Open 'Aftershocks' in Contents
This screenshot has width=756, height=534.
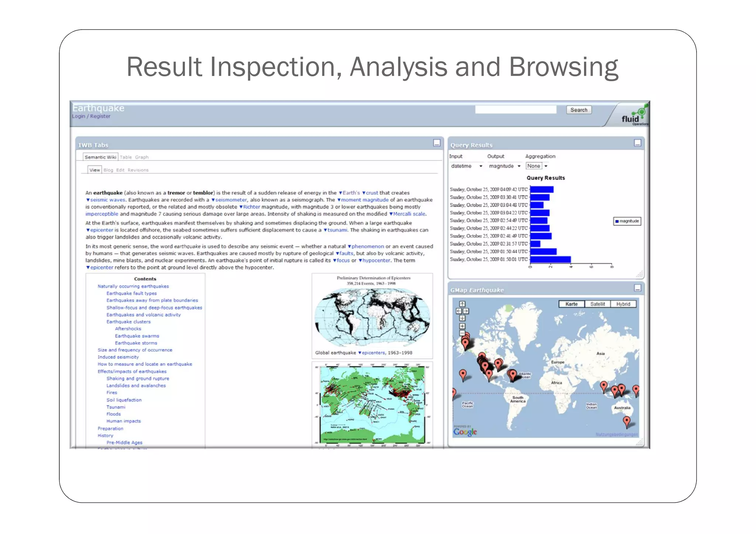tap(128, 329)
